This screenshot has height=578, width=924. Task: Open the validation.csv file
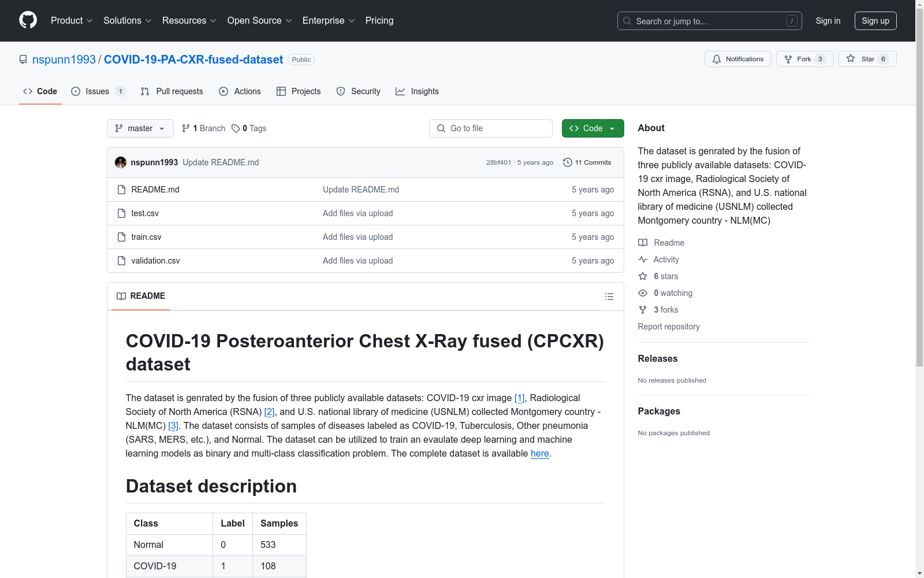tap(155, 261)
